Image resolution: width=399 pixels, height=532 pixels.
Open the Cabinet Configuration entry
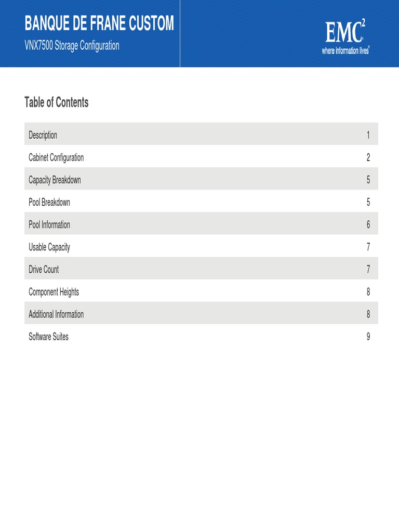(201, 156)
